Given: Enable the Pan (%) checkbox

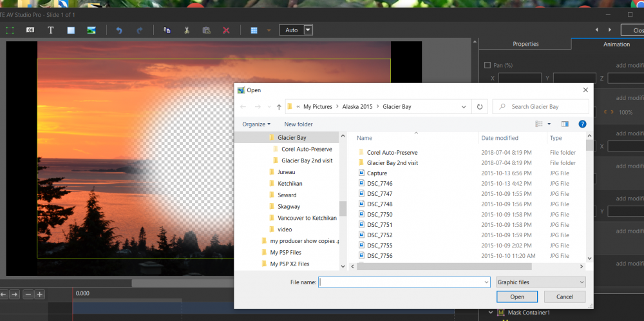Looking at the screenshot, I should (x=487, y=65).
